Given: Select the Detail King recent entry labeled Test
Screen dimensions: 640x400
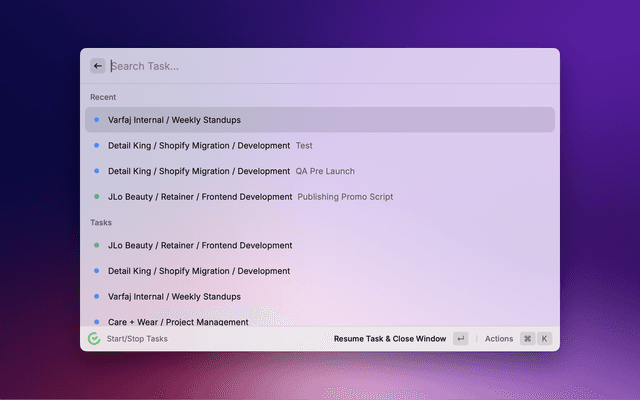Looking at the screenshot, I should tap(199, 146).
